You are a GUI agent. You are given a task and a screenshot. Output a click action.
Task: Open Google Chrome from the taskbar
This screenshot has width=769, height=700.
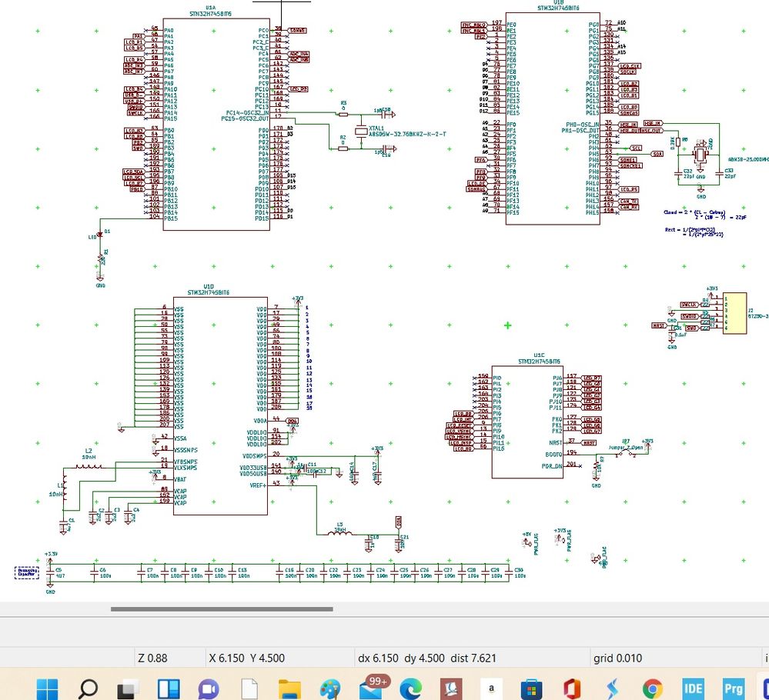(x=652, y=689)
